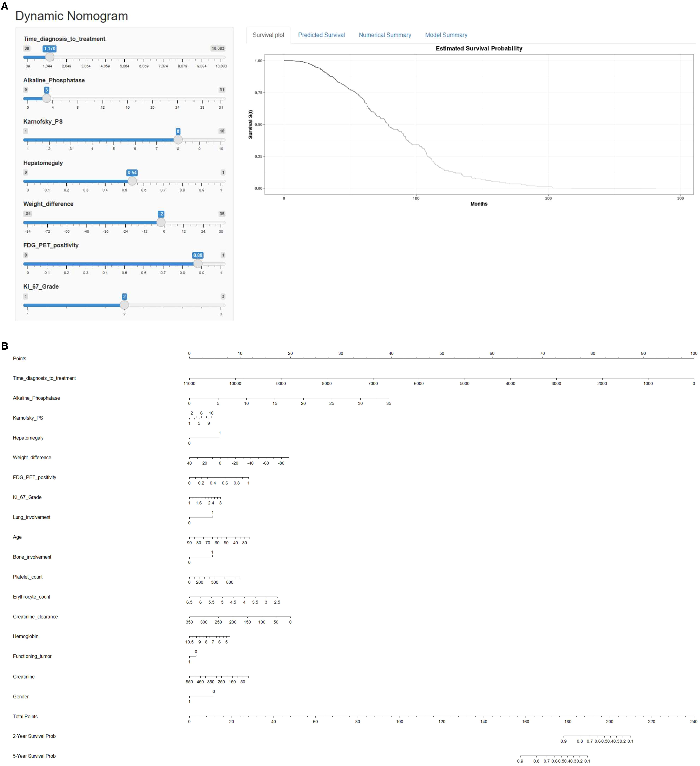Click the 2-Year Survival Prob label

[x=34, y=736]
